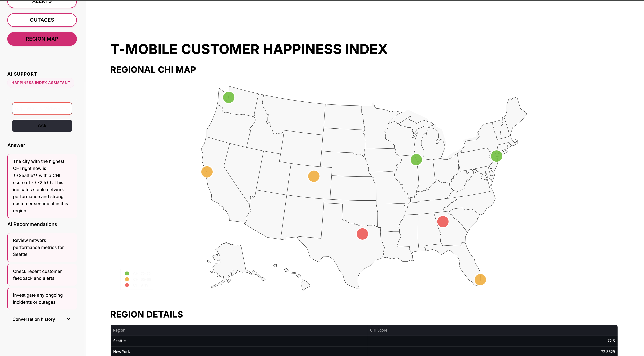The height and width of the screenshot is (356, 644).
Task: Click the orange Miami marker in Florida
Action: click(480, 280)
